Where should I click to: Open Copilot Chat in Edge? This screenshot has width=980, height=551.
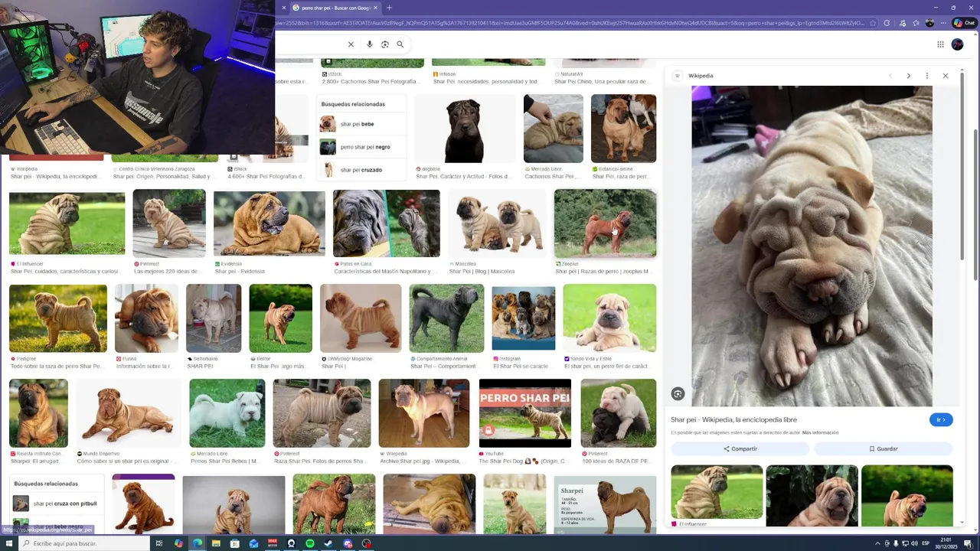coord(964,23)
